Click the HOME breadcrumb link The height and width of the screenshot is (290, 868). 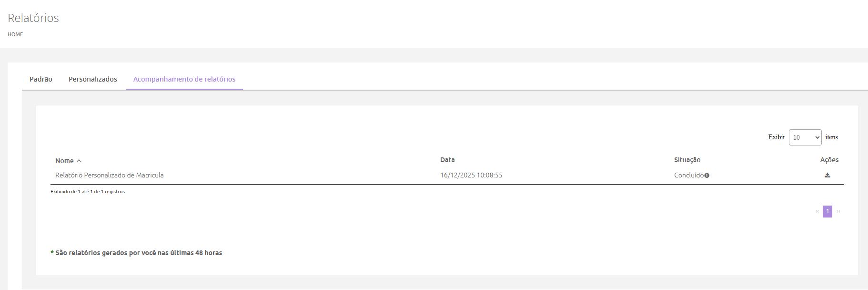coord(15,34)
